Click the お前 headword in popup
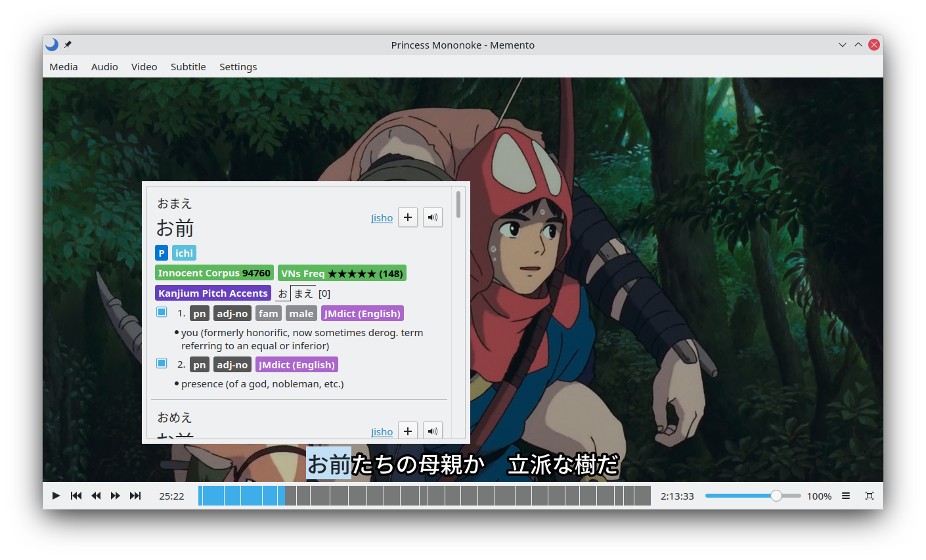Viewport: 926px width, 560px height. pyautogui.click(x=175, y=228)
